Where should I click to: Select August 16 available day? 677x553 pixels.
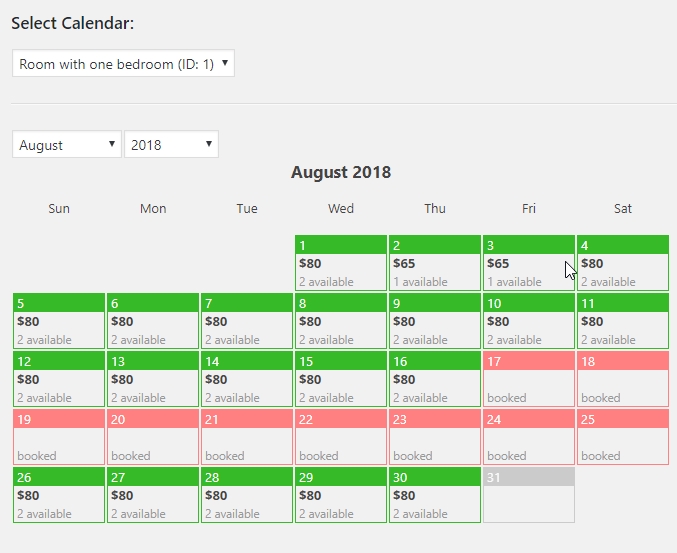click(x=435, y=379)
